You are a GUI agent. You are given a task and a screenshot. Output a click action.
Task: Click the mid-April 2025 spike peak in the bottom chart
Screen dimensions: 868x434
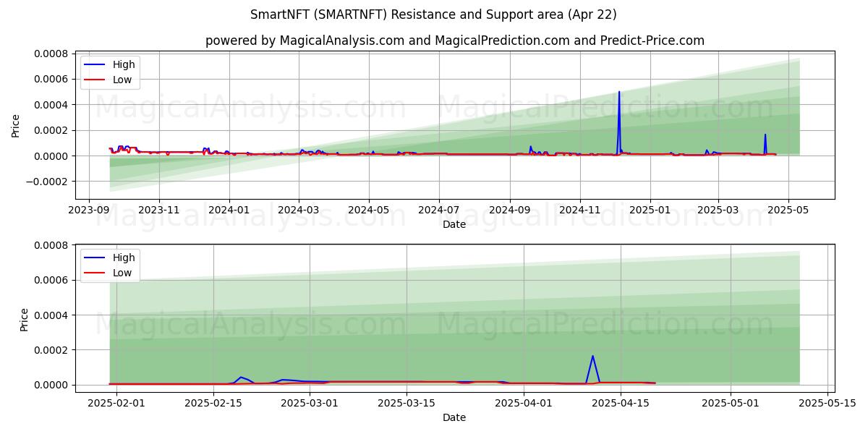tap(592, 356)
